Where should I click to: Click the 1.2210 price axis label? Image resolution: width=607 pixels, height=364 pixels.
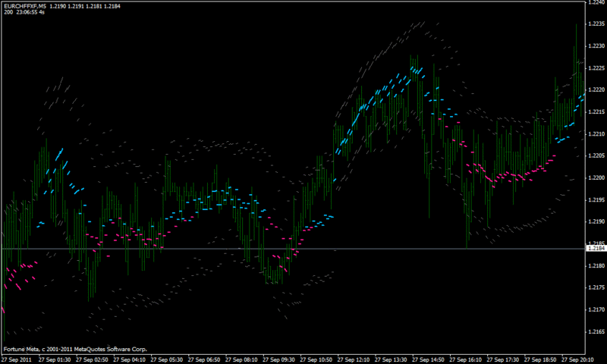[596, 133]
